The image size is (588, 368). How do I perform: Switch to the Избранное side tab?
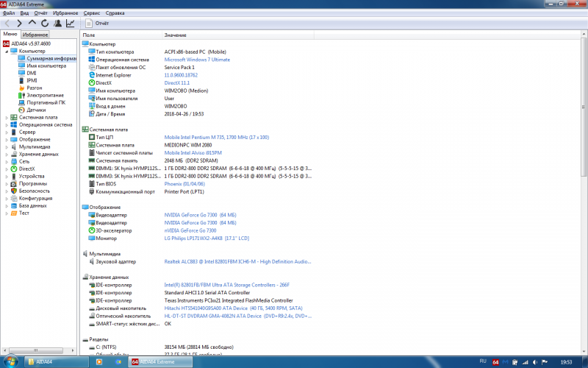click(x=35, y=35)
